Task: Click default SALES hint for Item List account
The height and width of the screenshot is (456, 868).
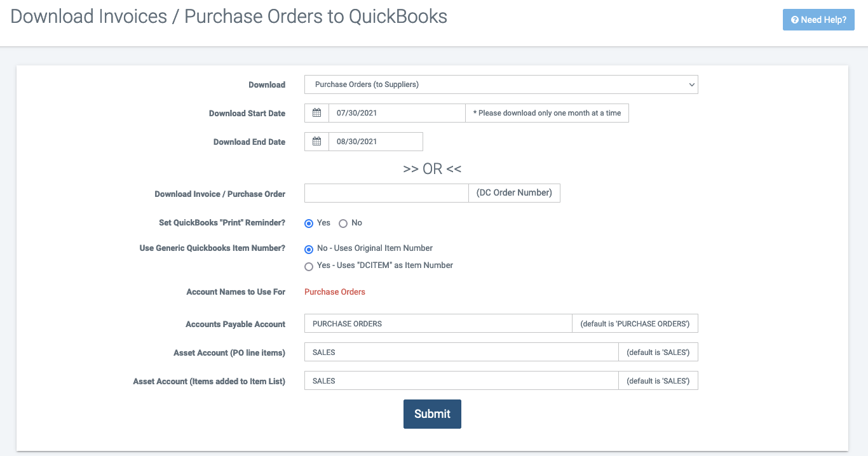Action: 658,381
